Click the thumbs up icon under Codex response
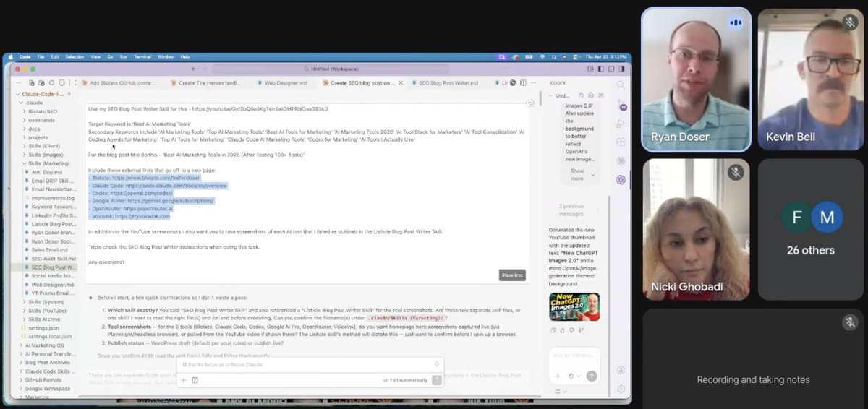Viewport: 868px width, 409px height. pos(561,330)
